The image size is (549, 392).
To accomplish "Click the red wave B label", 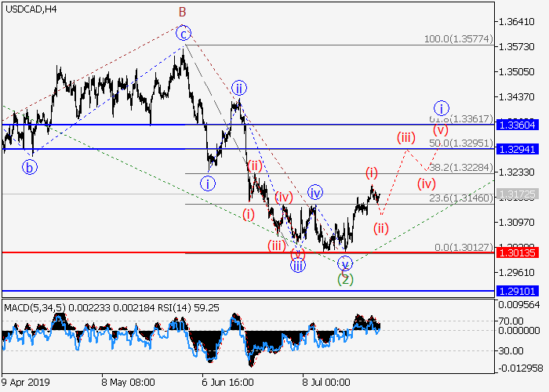I will (x=182, y=12).
